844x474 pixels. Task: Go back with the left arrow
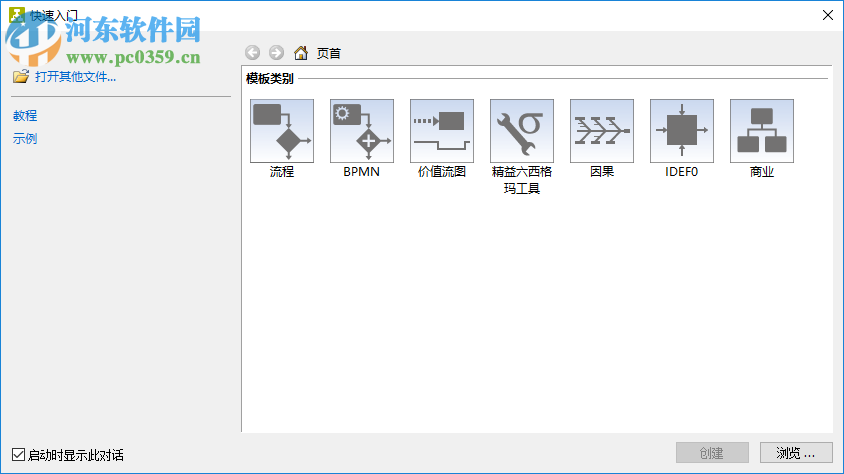coord(252,53)
